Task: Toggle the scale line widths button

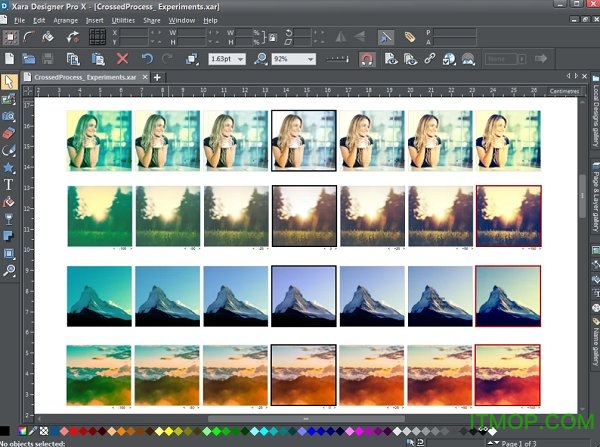Action: pos(385,37)
